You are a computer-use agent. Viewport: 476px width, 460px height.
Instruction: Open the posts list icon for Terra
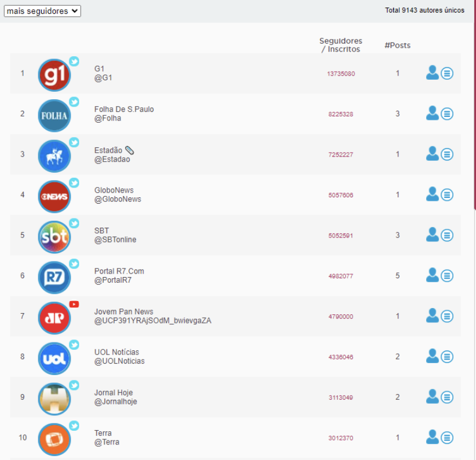(447, 438)
